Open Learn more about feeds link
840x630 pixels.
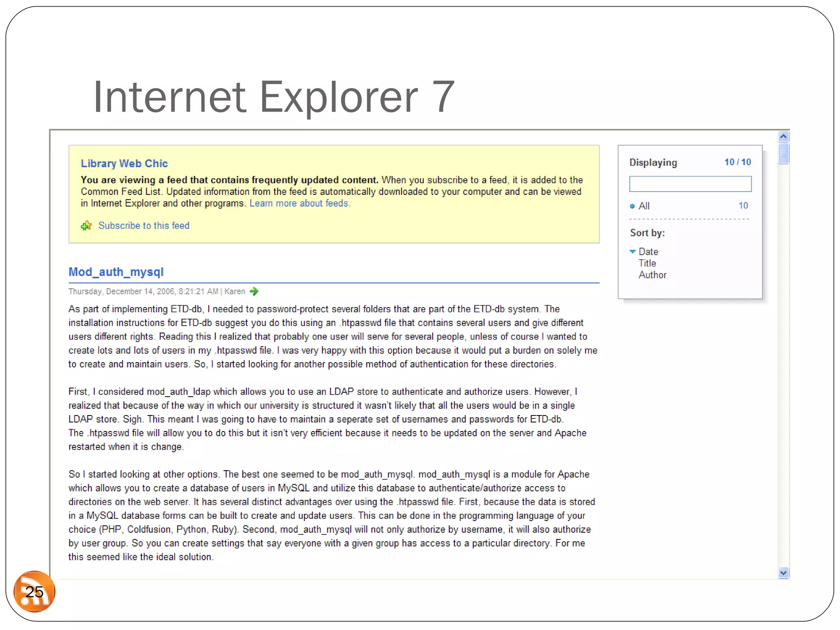(300, 203)
